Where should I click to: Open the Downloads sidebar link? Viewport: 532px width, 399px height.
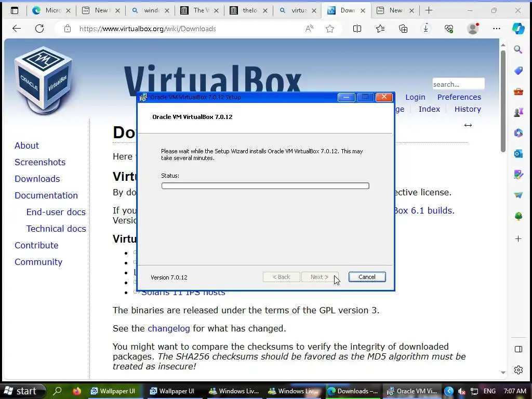tap(37, 179)
